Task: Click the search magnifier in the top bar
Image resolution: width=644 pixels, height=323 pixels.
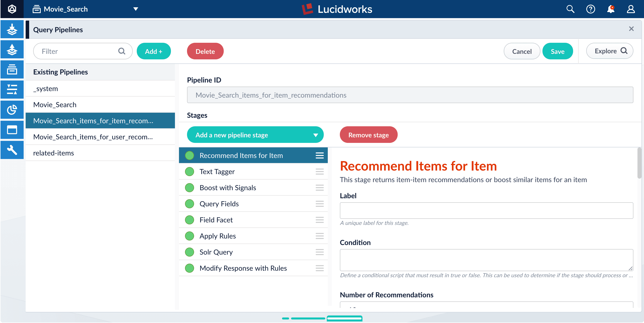Action: [570, 9]
